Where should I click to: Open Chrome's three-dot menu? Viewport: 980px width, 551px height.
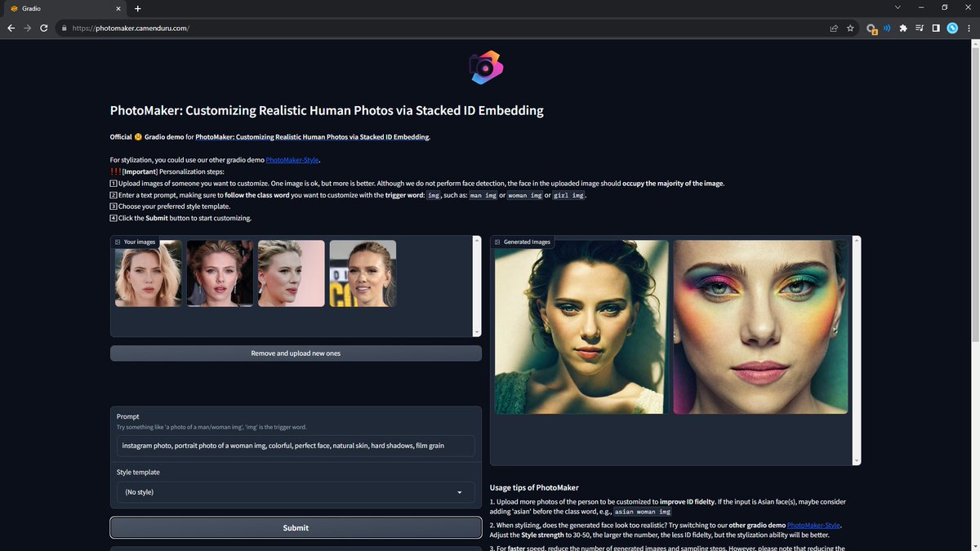(969, 28)
